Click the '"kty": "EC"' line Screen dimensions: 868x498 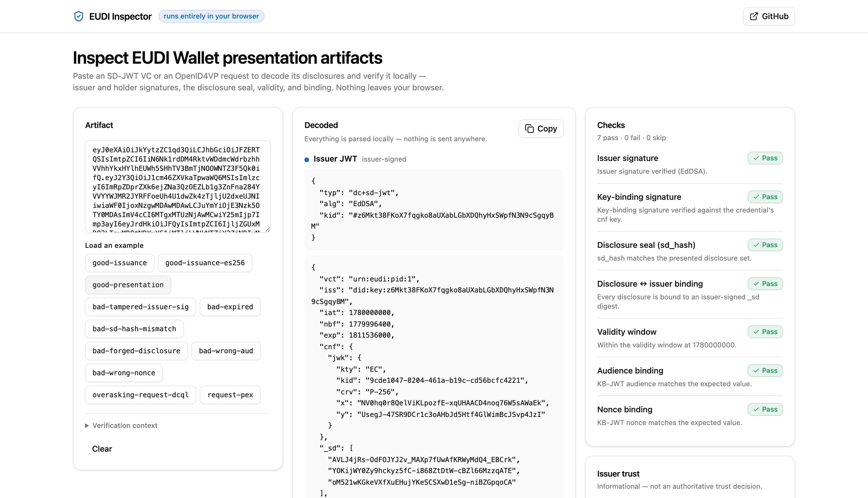click(361, 369)
